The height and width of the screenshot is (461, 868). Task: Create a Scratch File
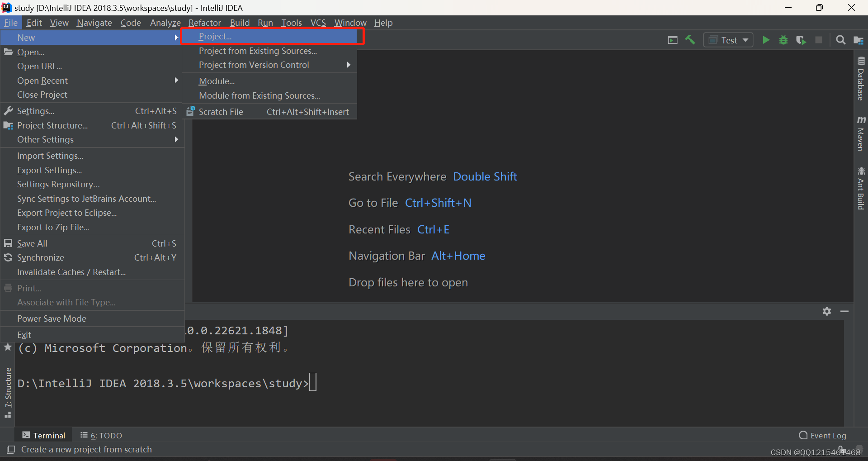269,112
